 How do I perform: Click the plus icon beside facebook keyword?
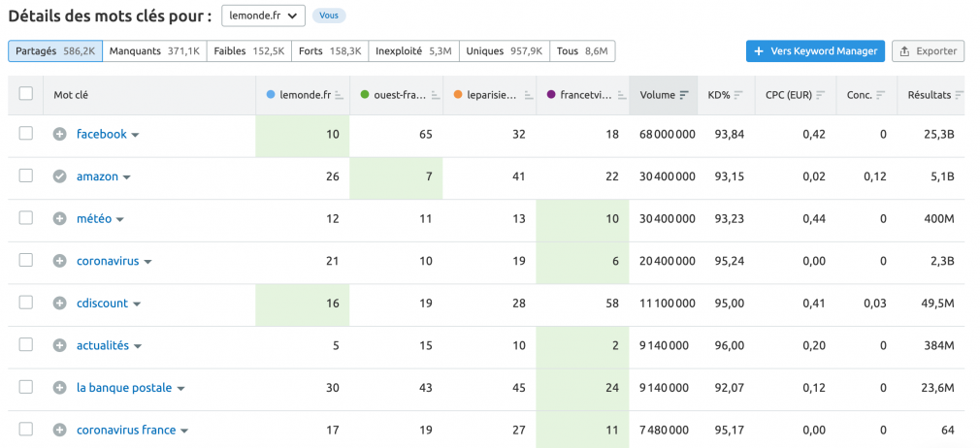pos(59,135)
